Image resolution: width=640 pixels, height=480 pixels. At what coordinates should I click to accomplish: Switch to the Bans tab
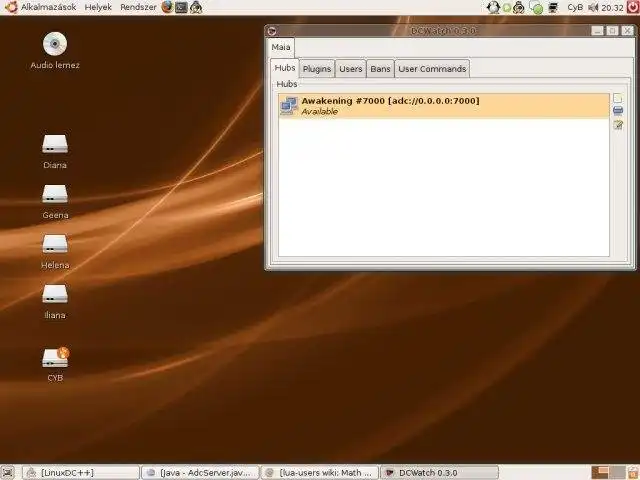coord(380,69)
